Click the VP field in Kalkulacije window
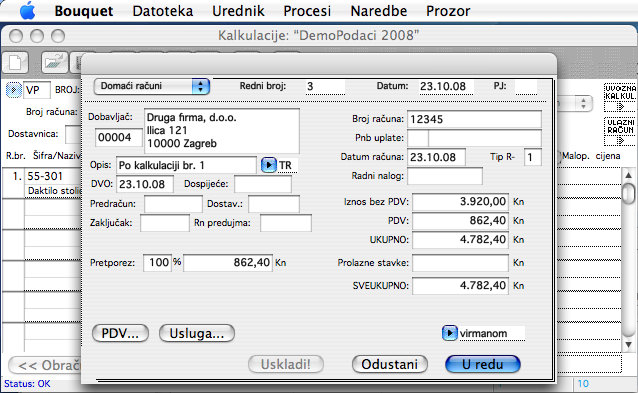Viewport: 638px width, 393px height. click(37, 90)
